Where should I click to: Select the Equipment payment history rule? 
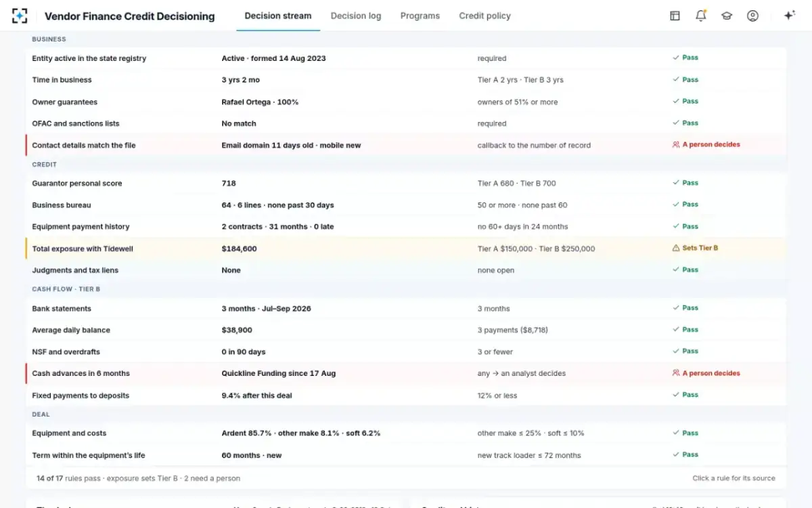click(406, 226)
